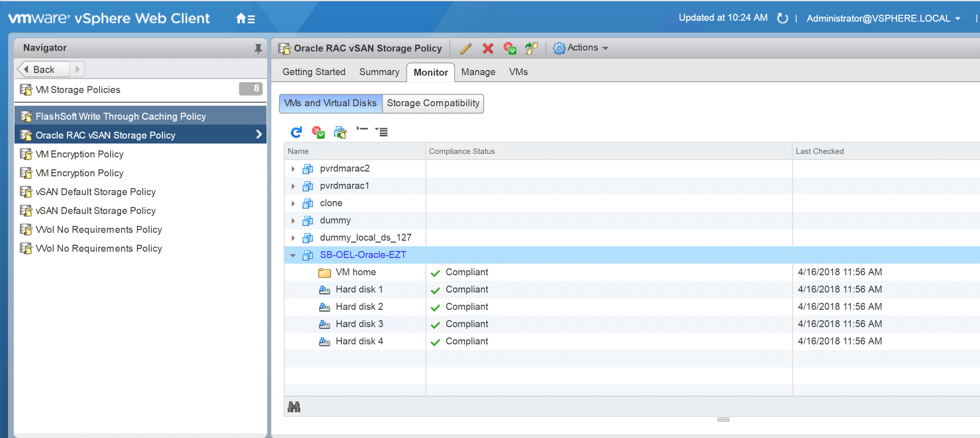This screenshot has width=980, height=438.
Task: Click the home menu icon in header
Action: [245, 18]
